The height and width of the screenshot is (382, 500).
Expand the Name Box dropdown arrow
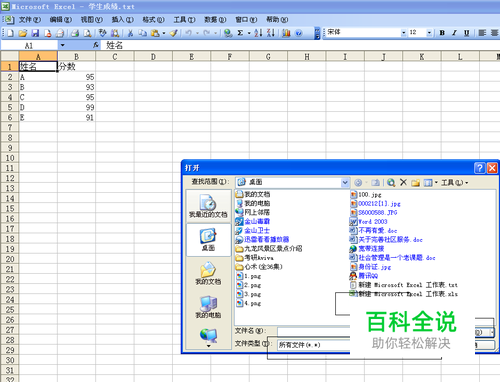coord(62,45)
